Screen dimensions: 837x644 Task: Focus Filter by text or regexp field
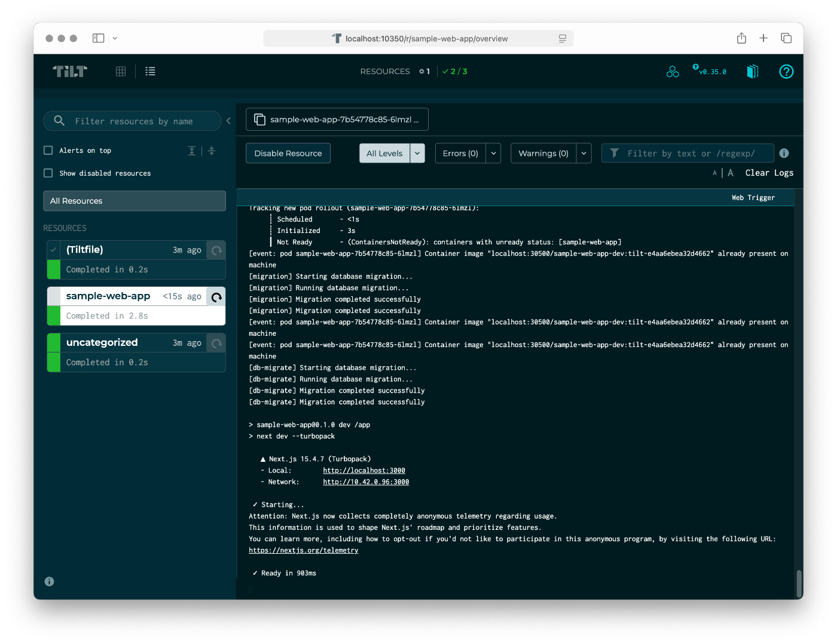click(688, 154)
